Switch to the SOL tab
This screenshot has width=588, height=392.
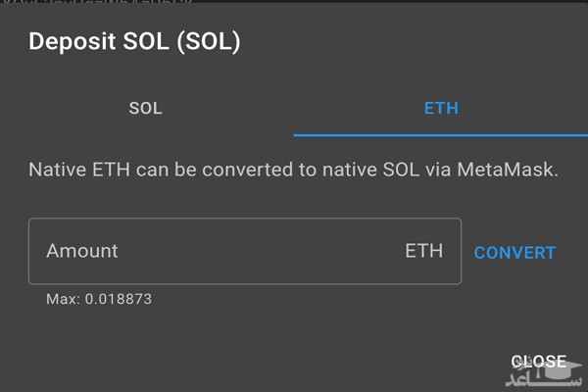(146, 108)
